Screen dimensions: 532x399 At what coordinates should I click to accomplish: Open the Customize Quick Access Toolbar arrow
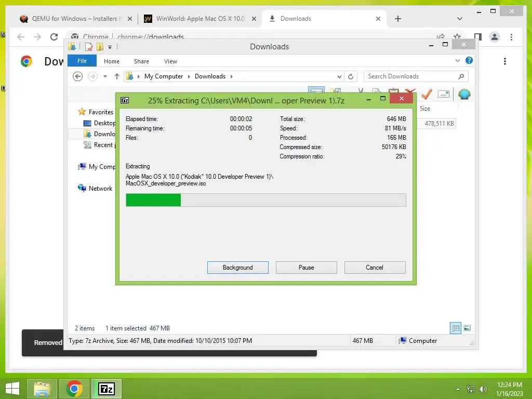(x=110, y=47)
